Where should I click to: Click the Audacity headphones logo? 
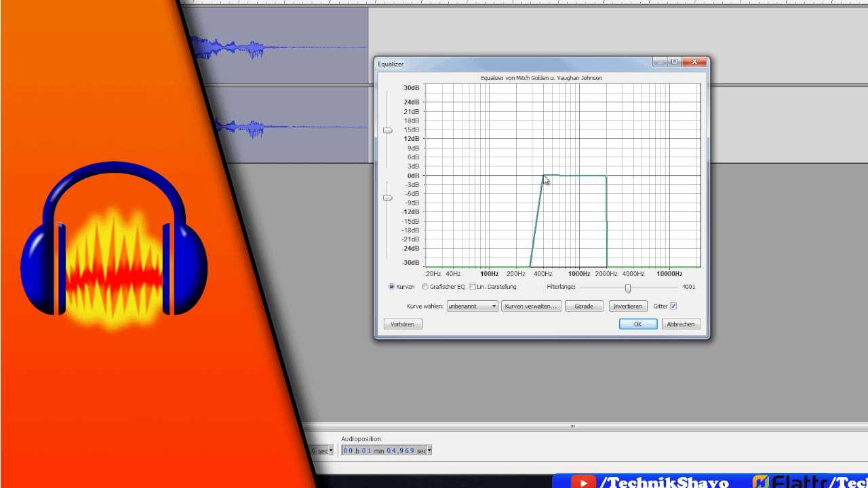(x=114, y=244)
